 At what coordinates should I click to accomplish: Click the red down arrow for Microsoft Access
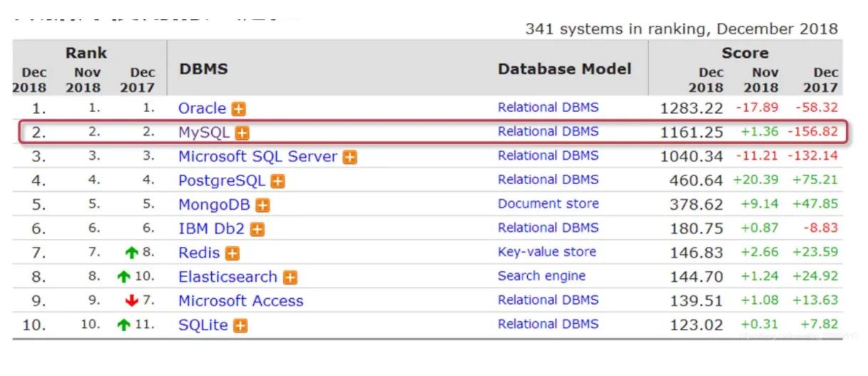(x=131, y=301)
